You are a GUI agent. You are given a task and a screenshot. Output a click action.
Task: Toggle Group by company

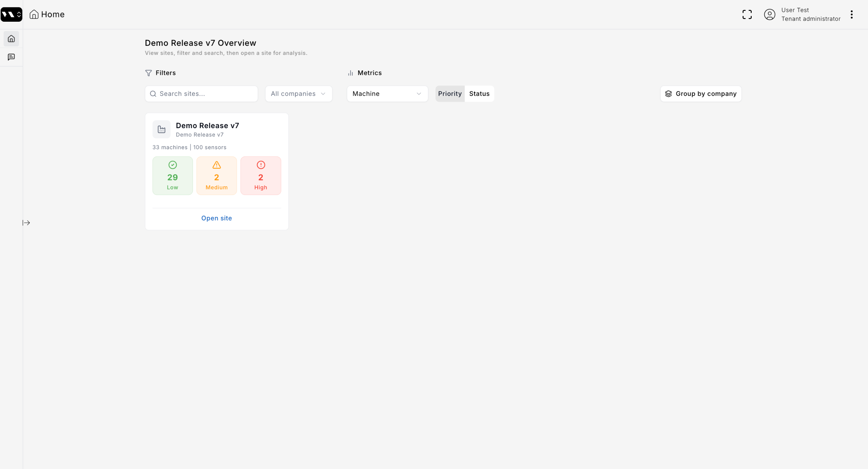point(701,94)
